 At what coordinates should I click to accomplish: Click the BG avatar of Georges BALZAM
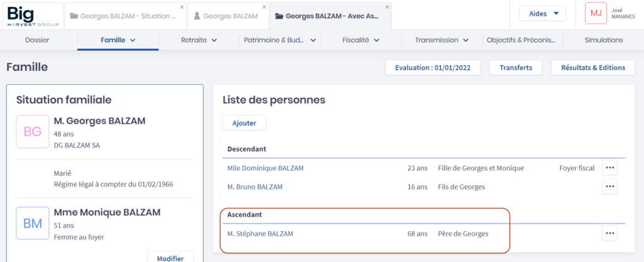(32, 131)
